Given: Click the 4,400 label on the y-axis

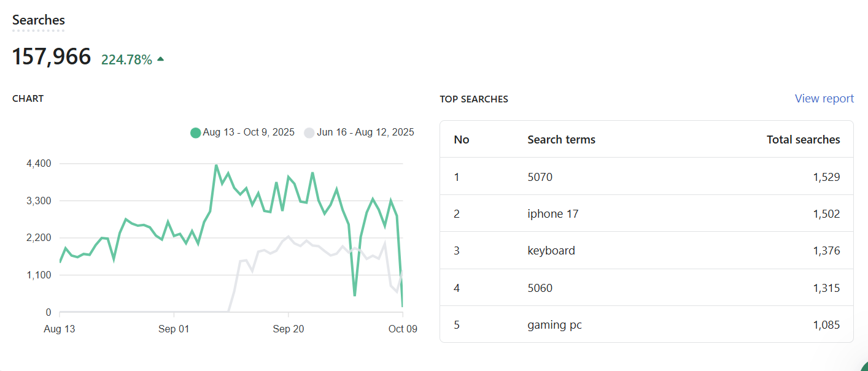Looking at the screenshot, I should point(39,164).
